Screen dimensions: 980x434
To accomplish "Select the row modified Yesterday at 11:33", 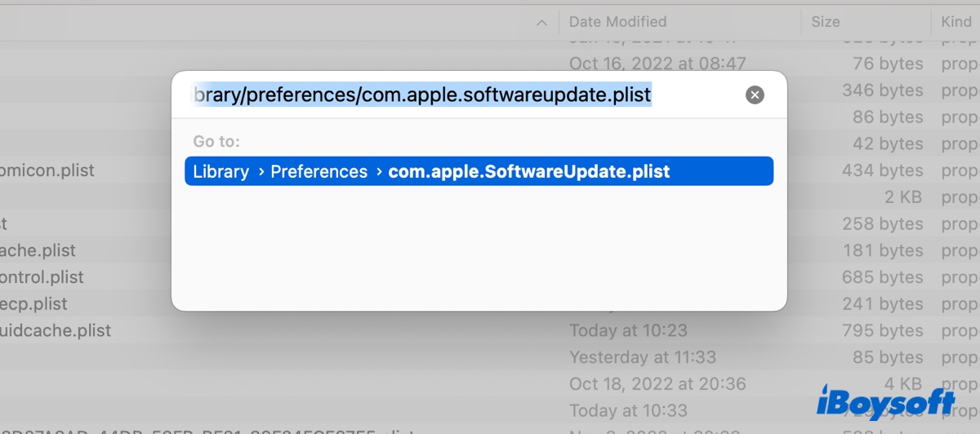I will click(642, 357).
